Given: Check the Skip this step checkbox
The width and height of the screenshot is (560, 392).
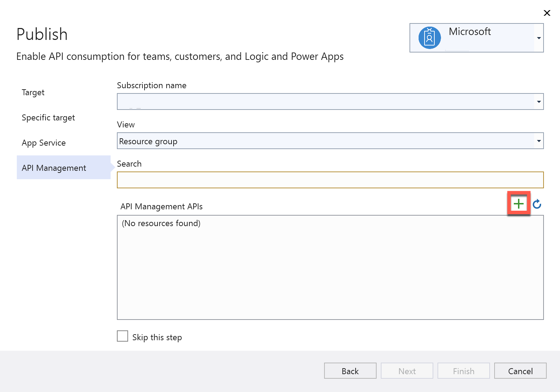Looking at the screenshot, I should [x=122, y=336].
